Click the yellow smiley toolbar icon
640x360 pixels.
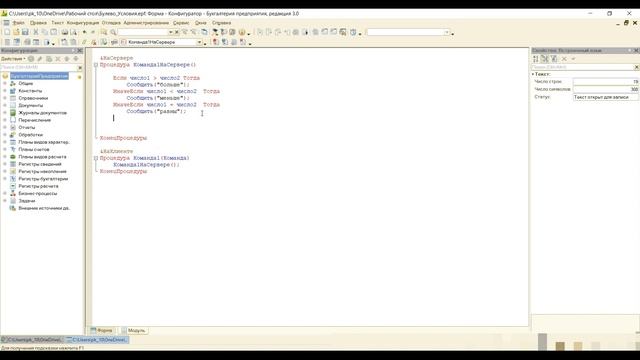coord(242,32)
